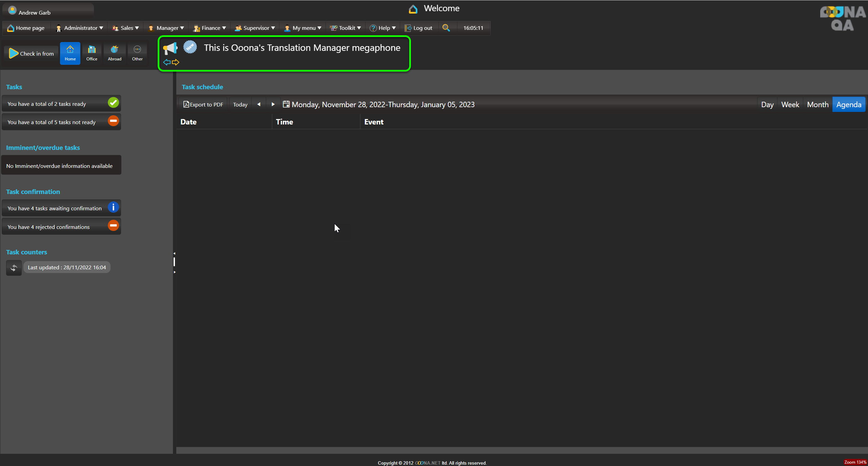Click the megaphone announcement icon
The image size is (868, 466).
pos(170,48)
